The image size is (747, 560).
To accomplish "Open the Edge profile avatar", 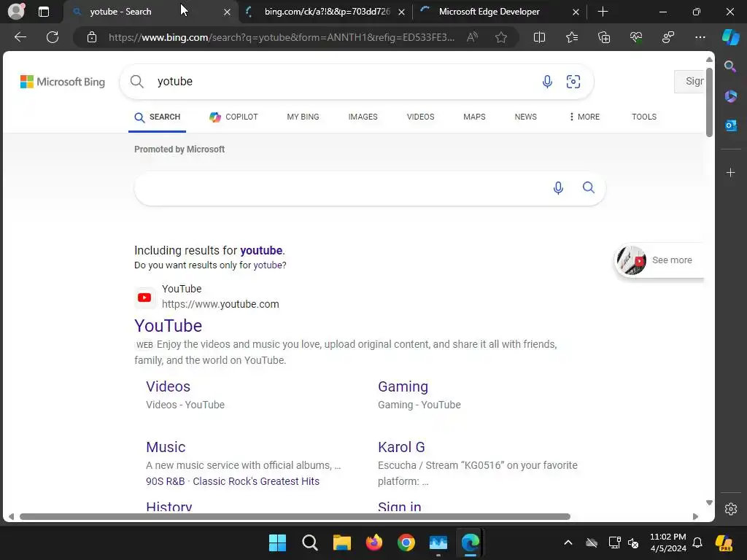I will (16, 12).
